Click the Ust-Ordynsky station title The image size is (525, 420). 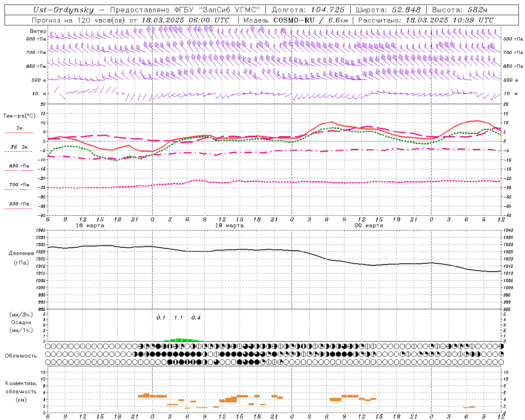point(63,10)
